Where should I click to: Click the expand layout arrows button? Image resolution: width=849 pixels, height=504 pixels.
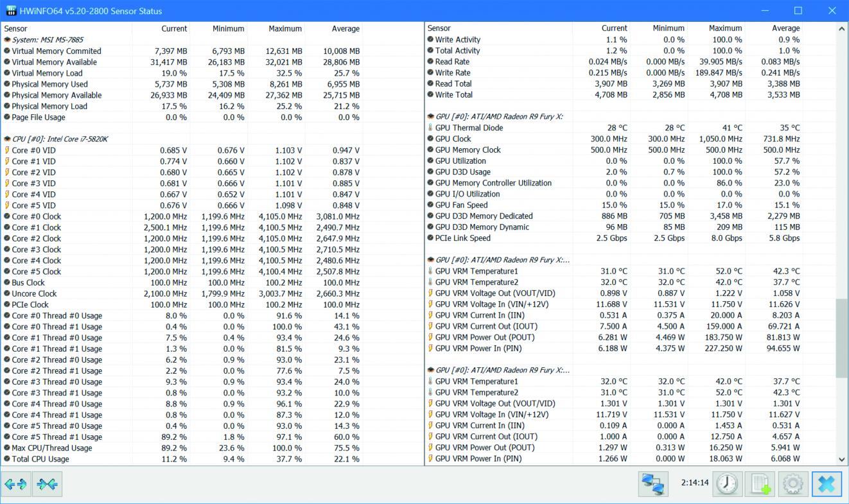16,484
